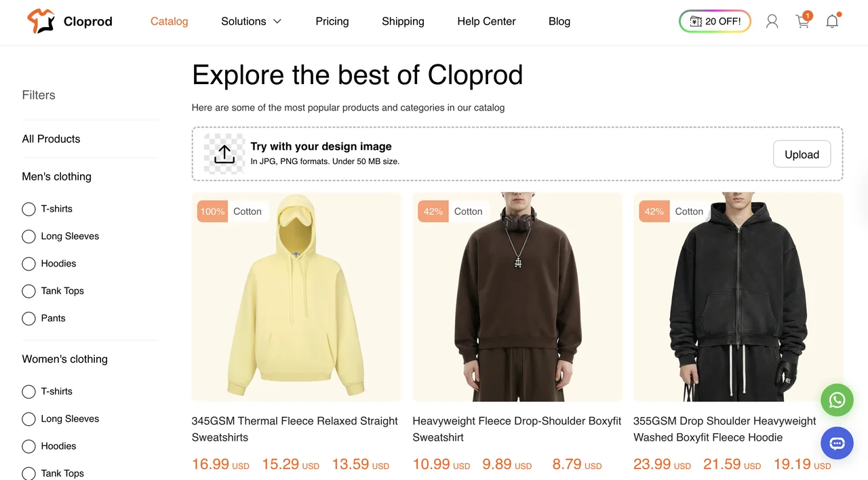Click the design upload arrow icon
This screenshot has width=868, height=480.
click(x=224, y=154)
